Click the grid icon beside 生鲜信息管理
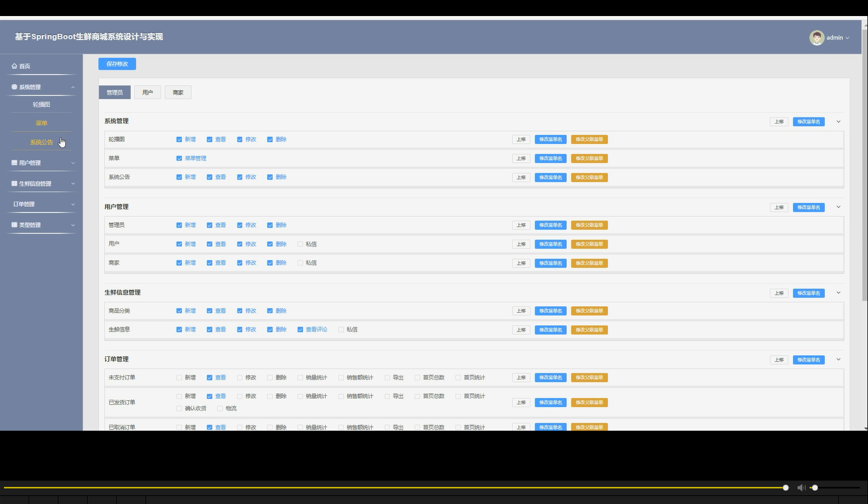Screen dimensions: 868x504 (14, 183)
